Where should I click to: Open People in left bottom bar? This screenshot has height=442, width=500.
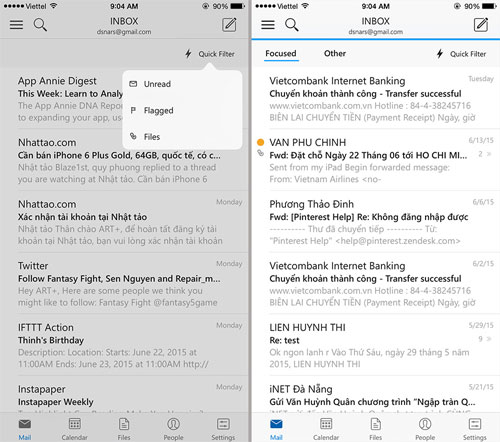pos(173,429)
